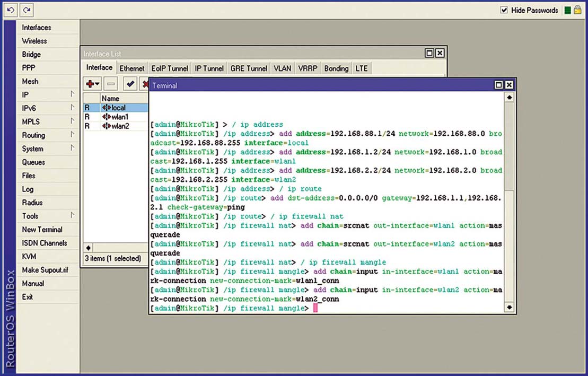This screenshot has width=588, height=376.
Task: Click the '3 items (1 selected)' status text
Action: 113,258
